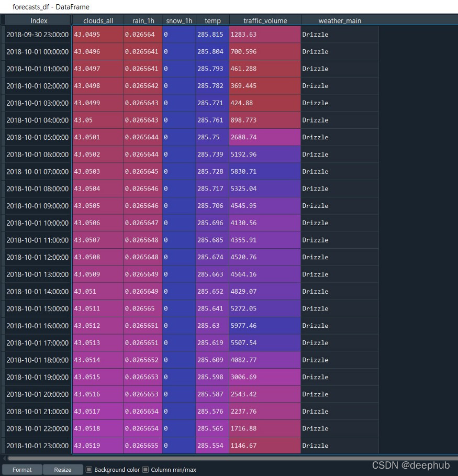Click rain_1h cell 0.026565
This screenshot has height=476, width=458.
(143, 308)
